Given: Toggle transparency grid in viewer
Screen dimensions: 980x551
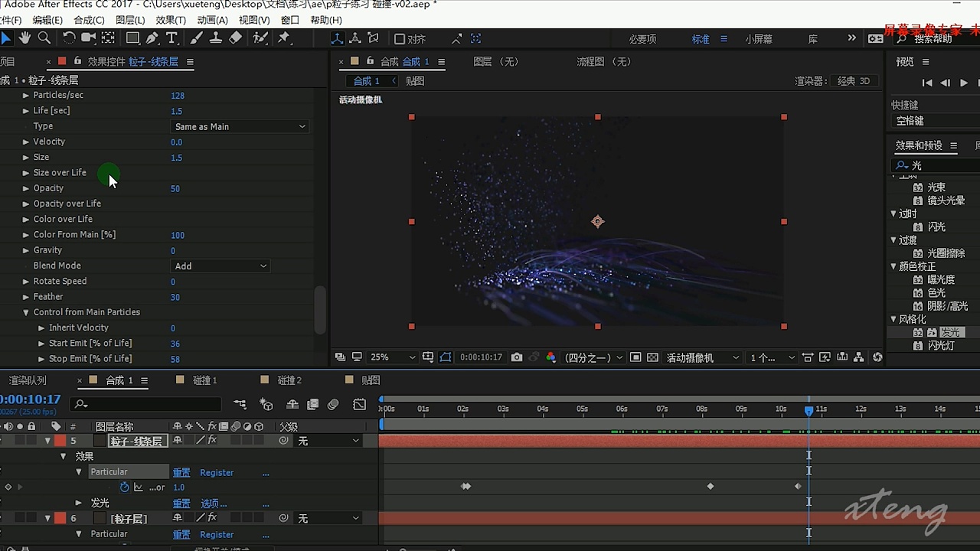Looking at the screenshot, I should 652,357.
